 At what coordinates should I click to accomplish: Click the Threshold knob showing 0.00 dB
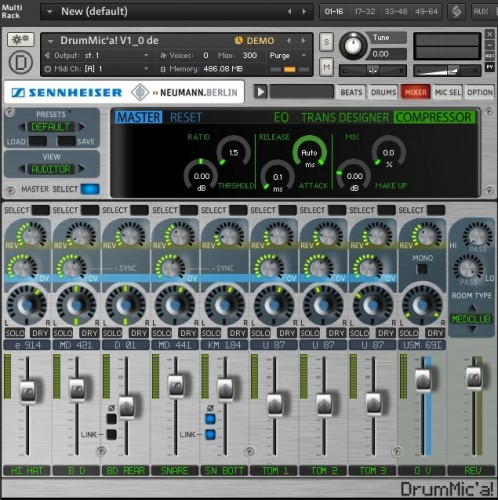coord(201,176)
